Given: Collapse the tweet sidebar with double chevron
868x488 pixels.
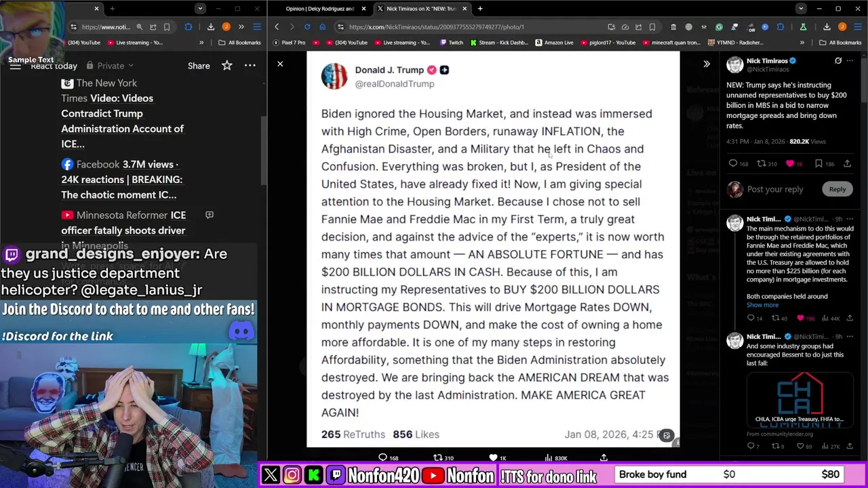Looking at the screenshot, I should click(707, 64).
